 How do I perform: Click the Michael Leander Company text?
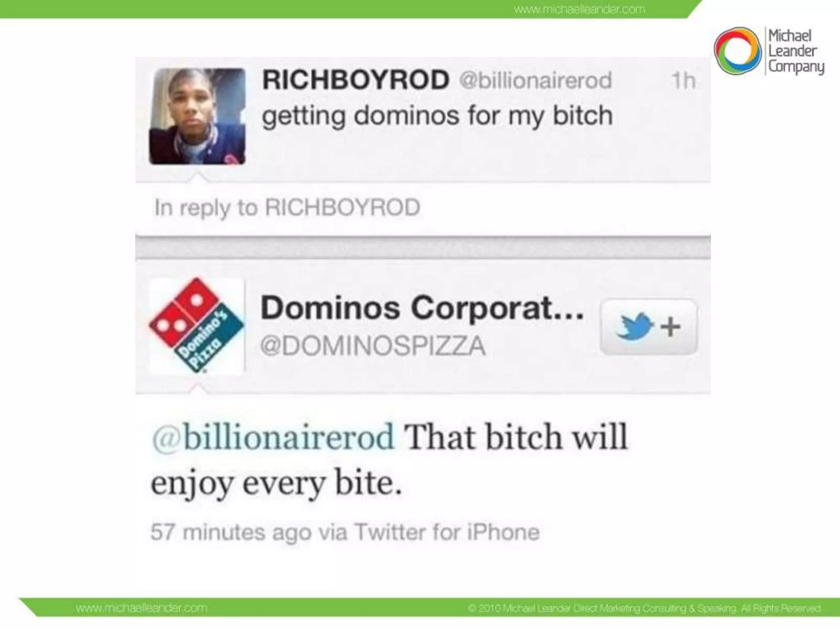pos(796,51)
